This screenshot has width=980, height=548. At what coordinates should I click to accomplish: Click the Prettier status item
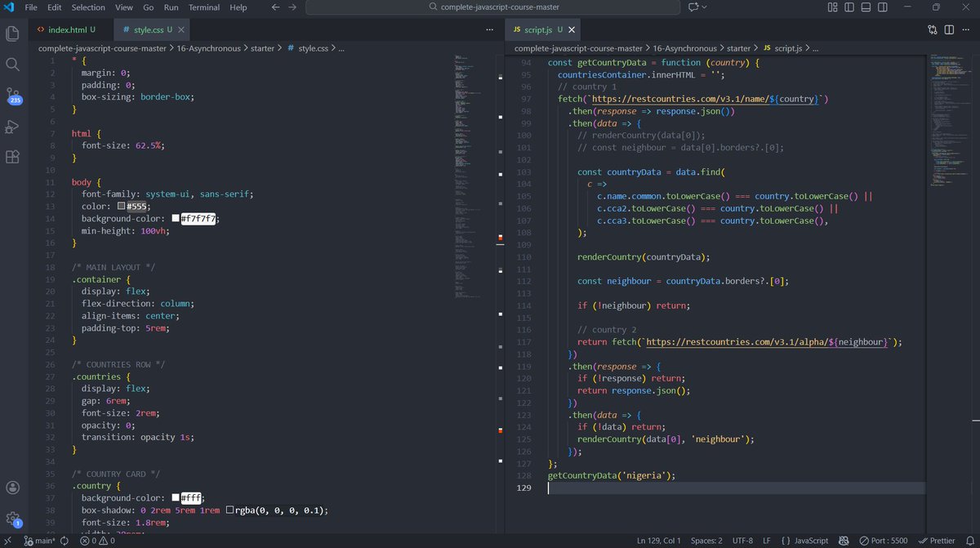[x=936, y=541]
